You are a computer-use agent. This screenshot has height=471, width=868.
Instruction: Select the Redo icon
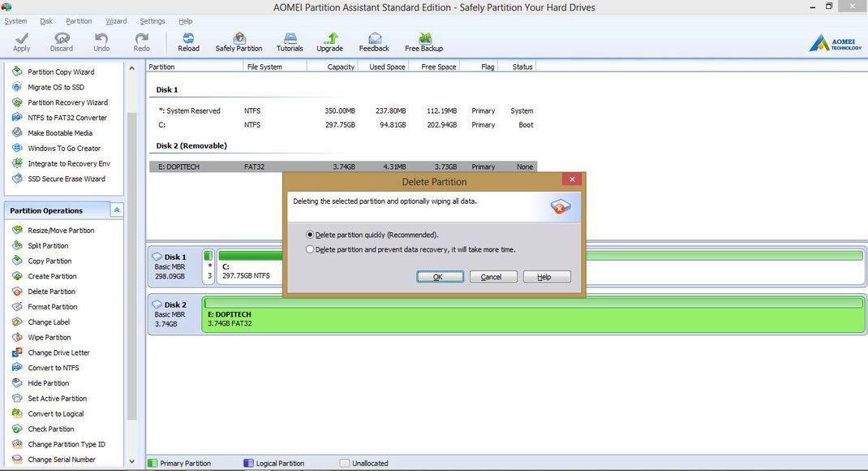tap(140, 41)
